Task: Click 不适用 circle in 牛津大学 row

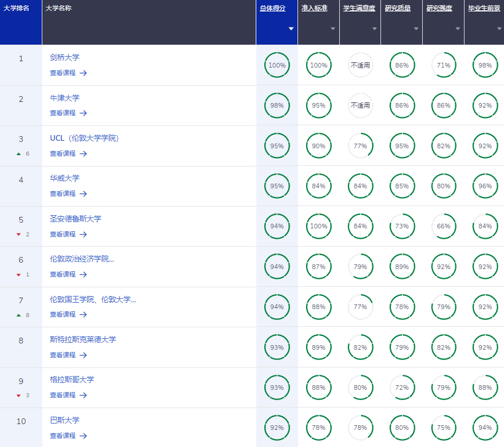Action: (x=360, y=105)
